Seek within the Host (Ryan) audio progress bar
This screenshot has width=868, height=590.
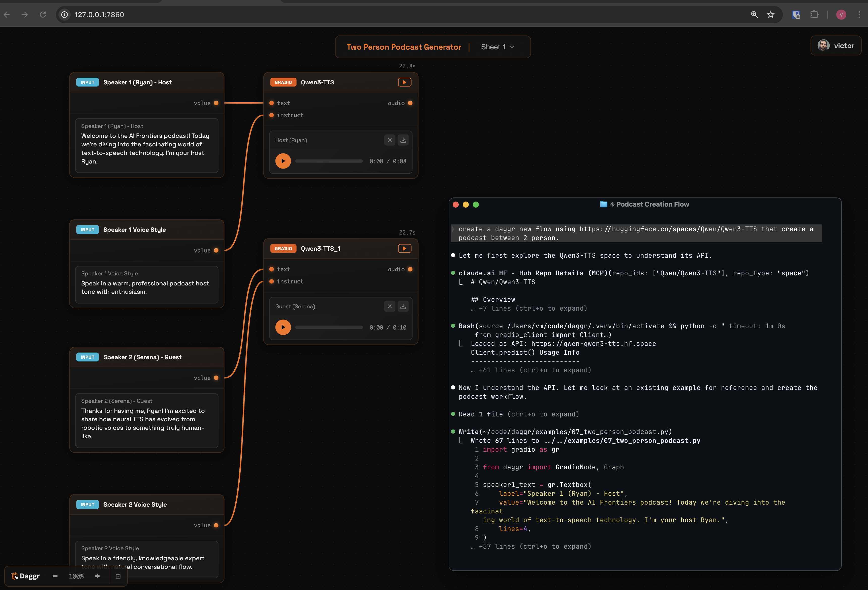(x=329, y=161)
